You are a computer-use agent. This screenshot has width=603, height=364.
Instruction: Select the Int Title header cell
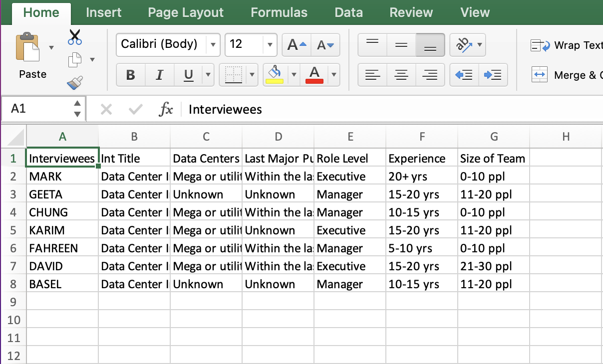pos(134,159)
